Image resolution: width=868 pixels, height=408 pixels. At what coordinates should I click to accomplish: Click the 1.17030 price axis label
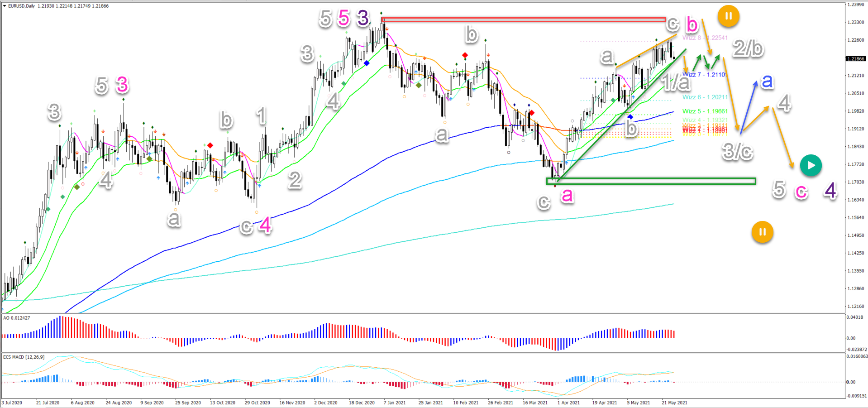coord(856,182)
